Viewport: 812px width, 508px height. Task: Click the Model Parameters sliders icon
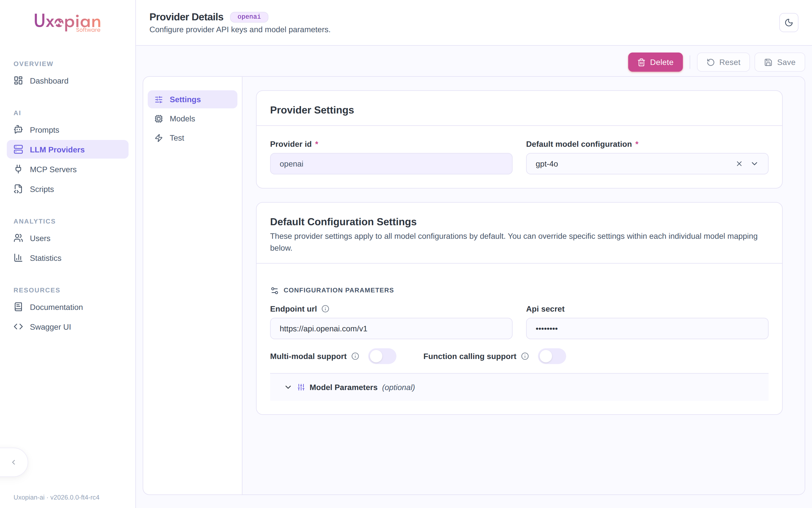(x=301, y=387)
